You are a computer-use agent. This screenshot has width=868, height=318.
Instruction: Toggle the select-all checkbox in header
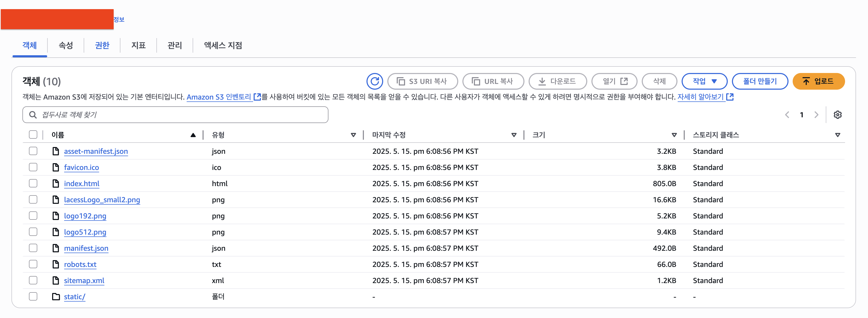click(x=33, y=135)
